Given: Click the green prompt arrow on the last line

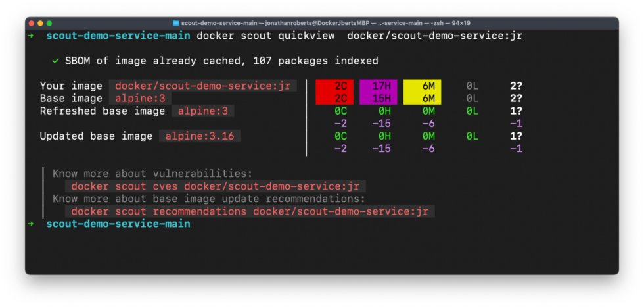Looking at the screenshot, I should point(30,224).
